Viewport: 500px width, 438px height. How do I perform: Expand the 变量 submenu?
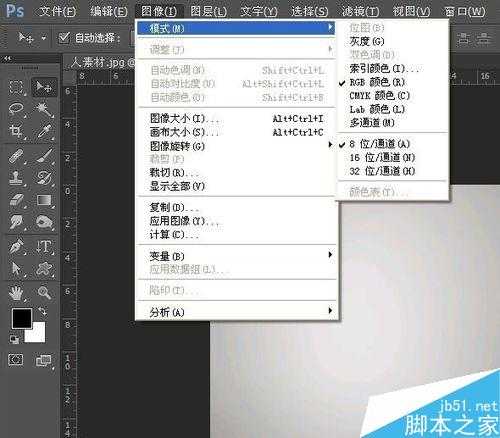pos(236,256)
